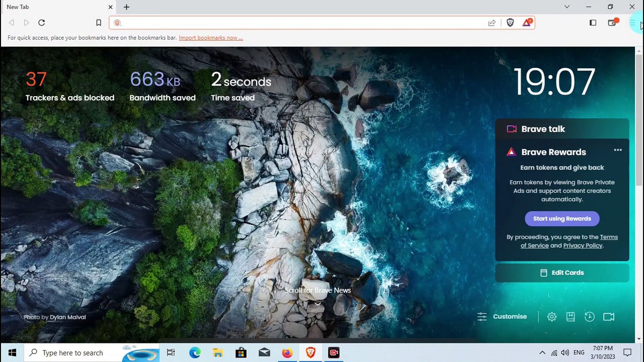Open the Windows notification center
The height and width of the screenshot is (362, 644).
coord(627,353)
